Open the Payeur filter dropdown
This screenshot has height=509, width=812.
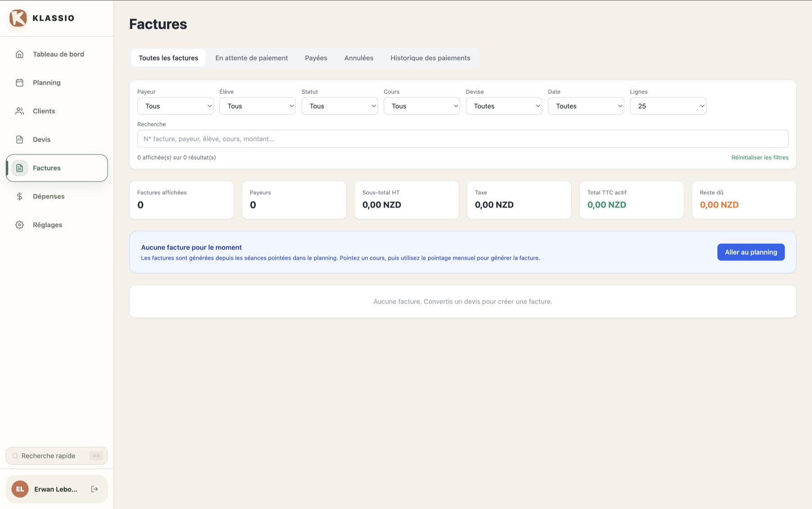click(175, 106)
